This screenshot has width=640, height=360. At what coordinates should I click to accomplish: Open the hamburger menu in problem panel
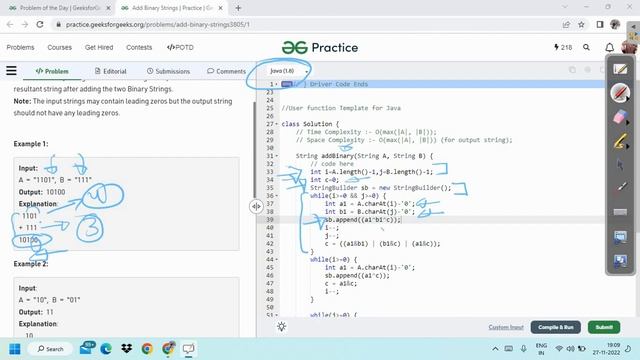[11, 71]
